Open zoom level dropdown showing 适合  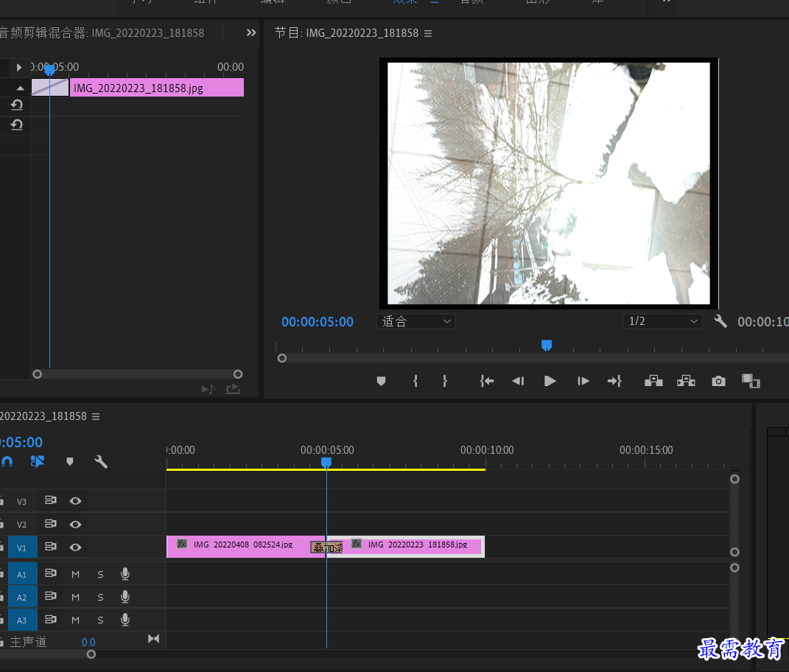coord(415,321)
